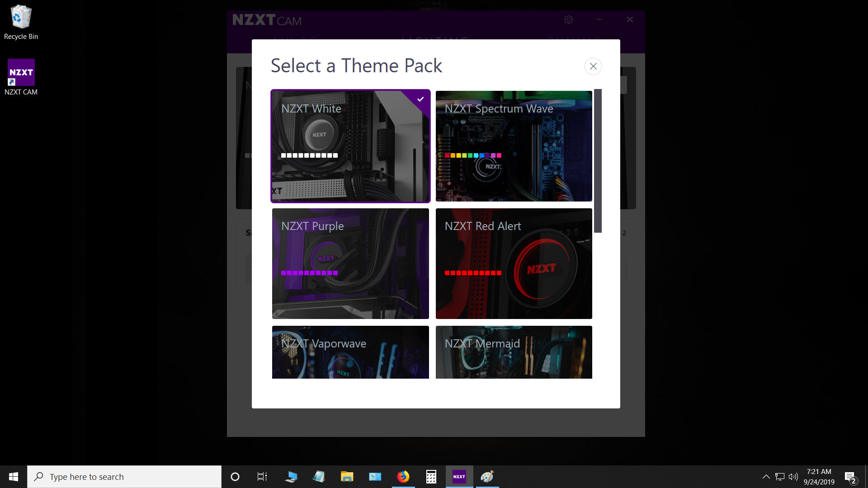
Task: Open NZXT CAM from taskbar
Action: pos(459,476)
